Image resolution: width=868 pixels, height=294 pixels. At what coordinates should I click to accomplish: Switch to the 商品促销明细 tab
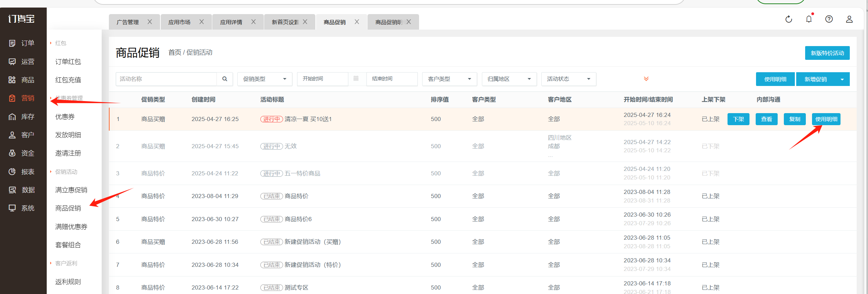pyautogui.click(x=389, y=22)
